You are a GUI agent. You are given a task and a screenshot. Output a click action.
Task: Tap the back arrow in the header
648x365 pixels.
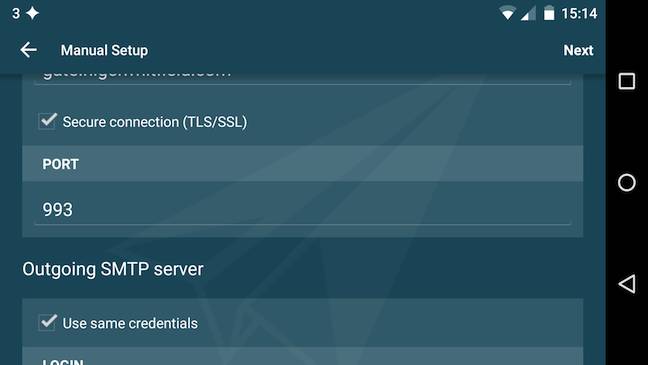pos(29,50)
